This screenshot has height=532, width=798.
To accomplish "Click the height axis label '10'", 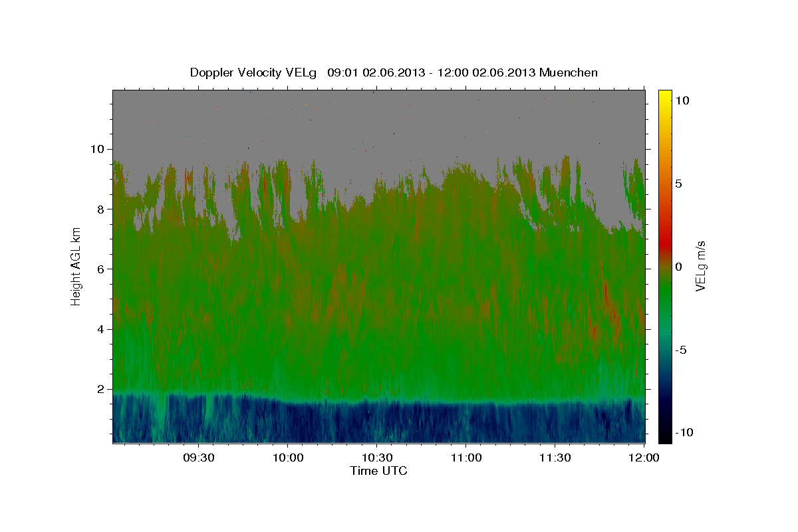I will (98, 149).
